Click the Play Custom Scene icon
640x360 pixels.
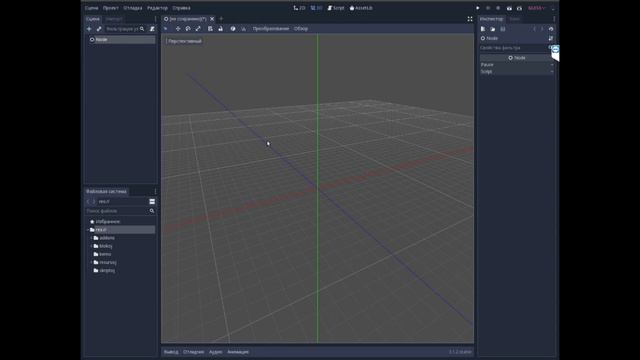(x=519, y=8)
